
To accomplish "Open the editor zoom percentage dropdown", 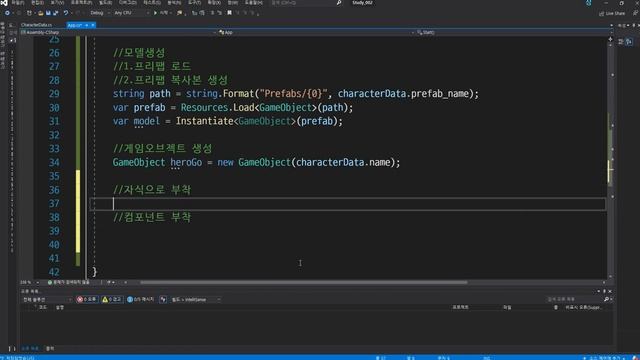I will coord(29,282).
